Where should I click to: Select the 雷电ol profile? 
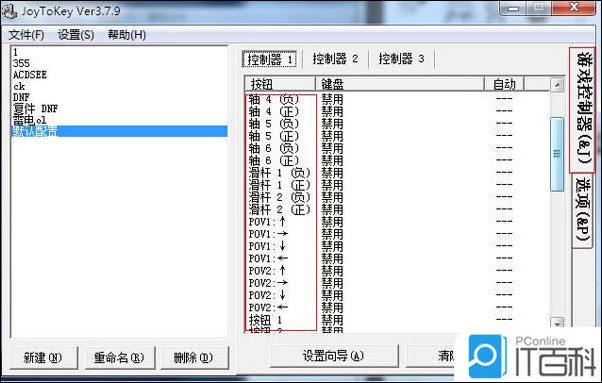pyautogui.click(x=119, y=120)
